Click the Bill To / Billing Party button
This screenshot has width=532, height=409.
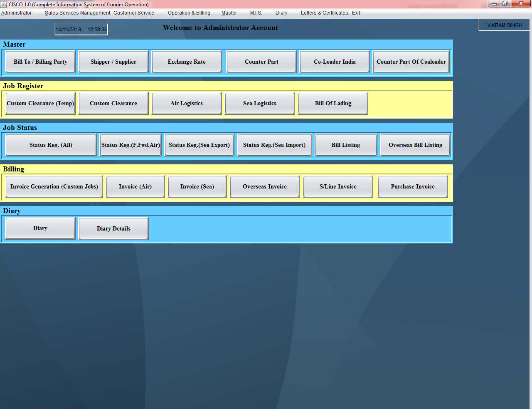40,62
